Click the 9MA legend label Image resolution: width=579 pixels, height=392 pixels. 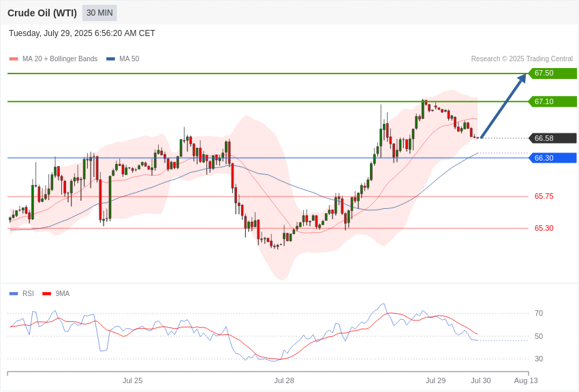pos(63,293)
